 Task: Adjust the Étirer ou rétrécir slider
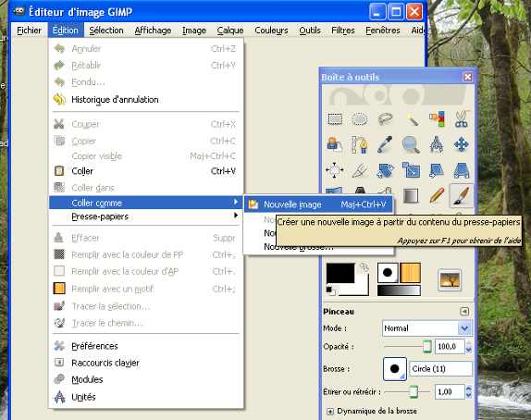tap(408, 392)
